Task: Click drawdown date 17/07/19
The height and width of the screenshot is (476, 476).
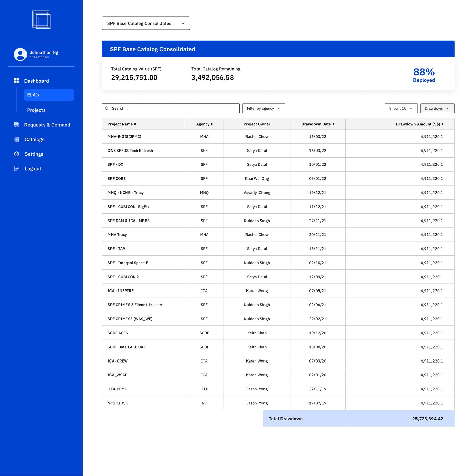Action: tap(318, 403)
